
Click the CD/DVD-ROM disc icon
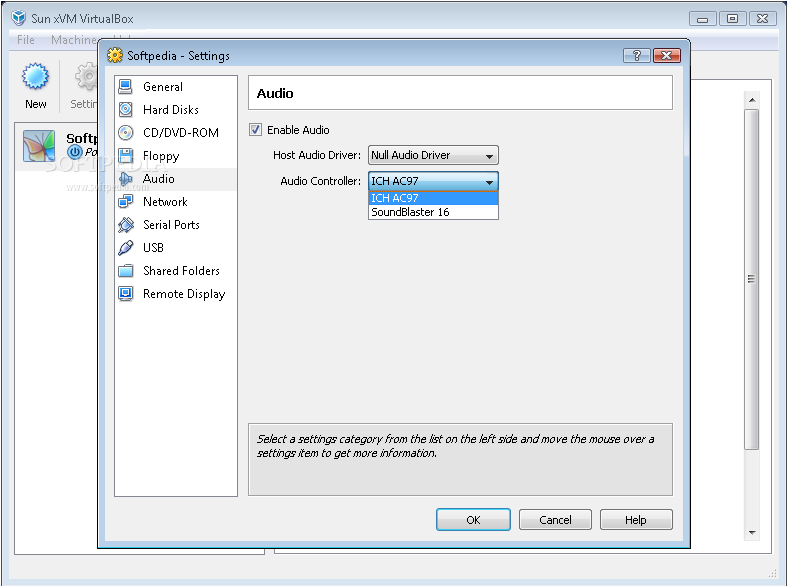coord(125,133)
